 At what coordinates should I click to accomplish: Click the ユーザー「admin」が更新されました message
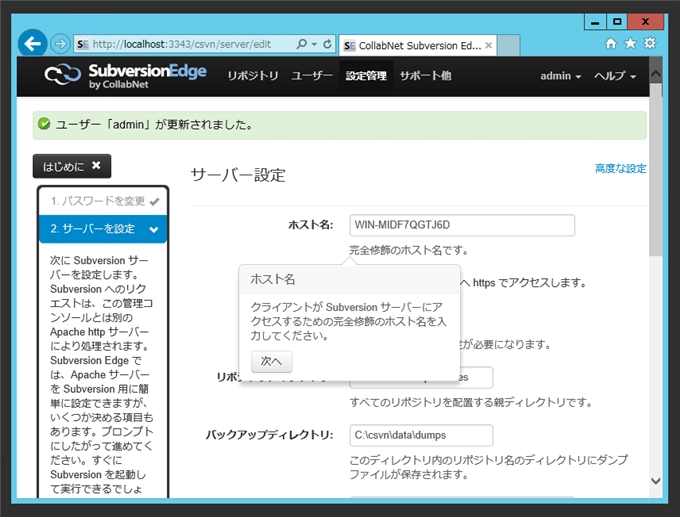coord(154,124)
